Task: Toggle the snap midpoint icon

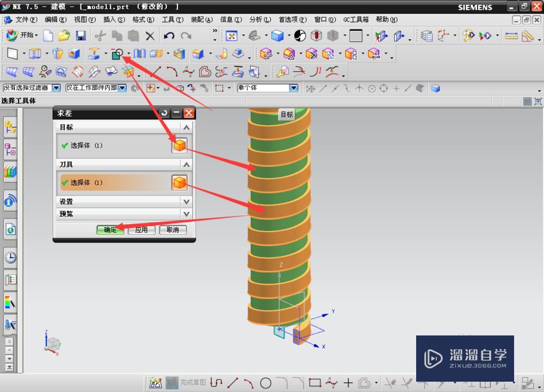Action: [335, 89]
